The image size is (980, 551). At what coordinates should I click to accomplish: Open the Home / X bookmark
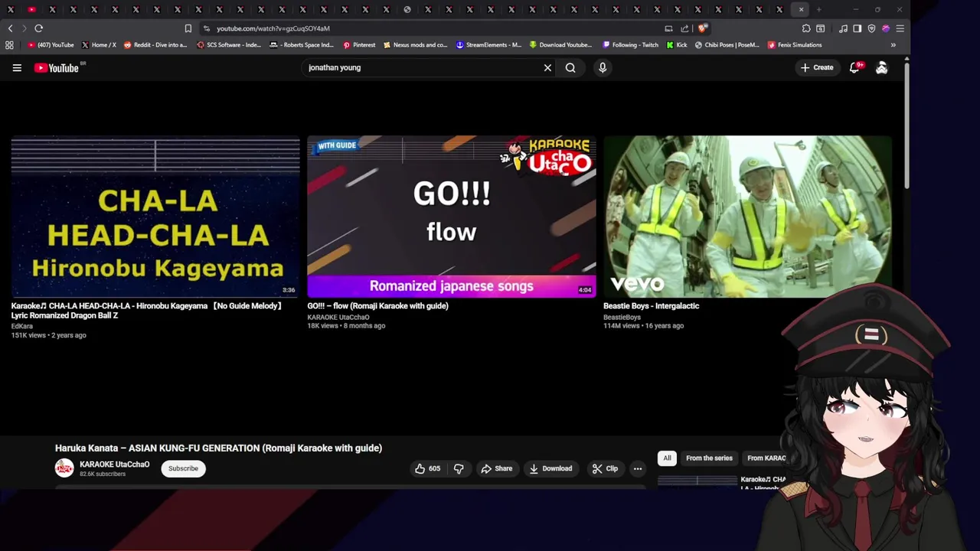tap(98, 45)
